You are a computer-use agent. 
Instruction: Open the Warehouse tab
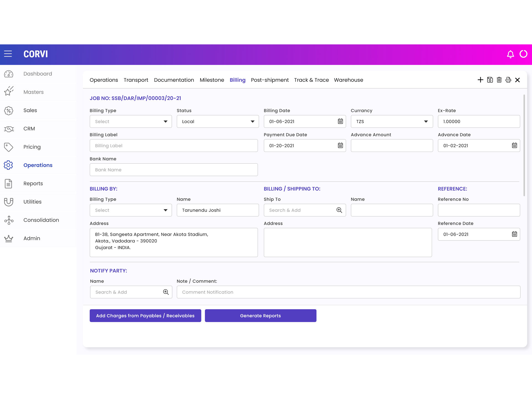click(x=349, y=80)
